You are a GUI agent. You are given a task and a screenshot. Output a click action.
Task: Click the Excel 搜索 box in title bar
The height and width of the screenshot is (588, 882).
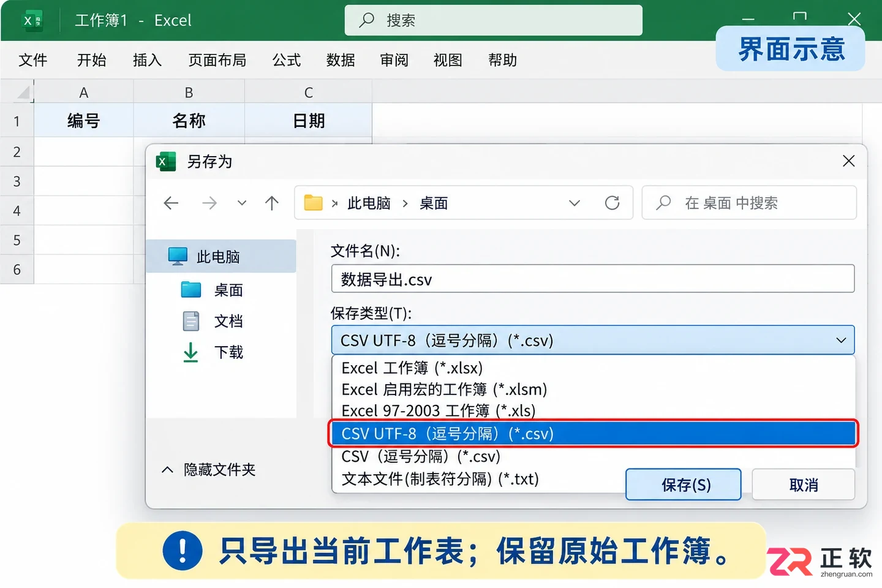coord(494,20)
